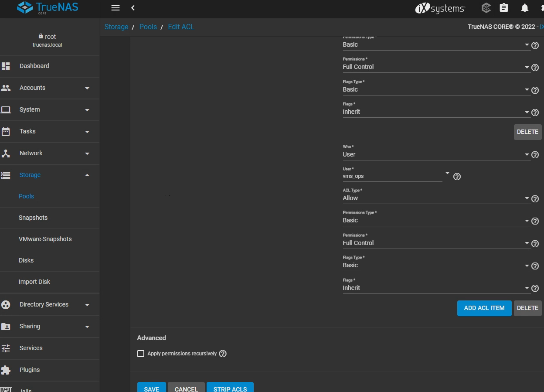The image size is (544, 392).
Task: Open the Who dropdown set to User
Action: coord(436,154)
